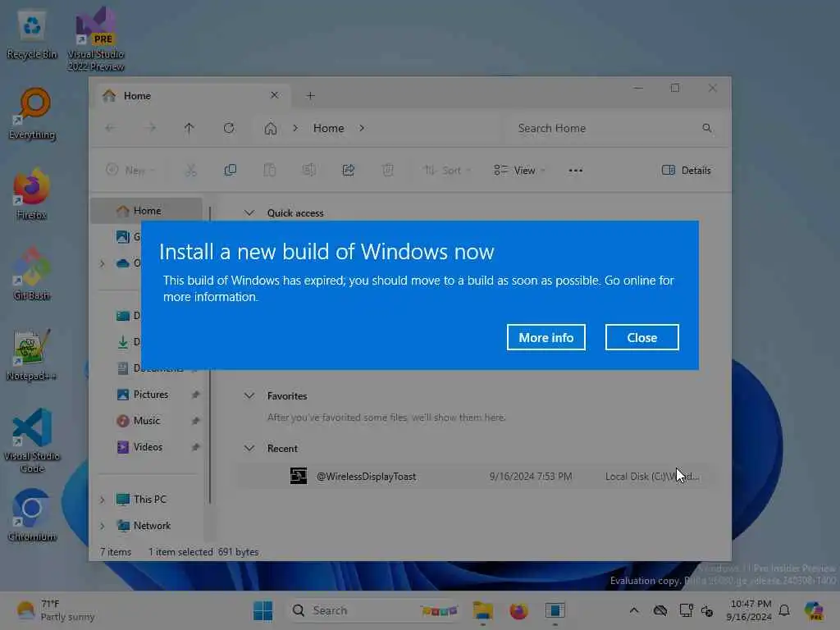Image resolution: width=840 pixels, height=630 pixels.
Task: Open Visual Studio 2022 Preview desktop icon
Action: point(96,39)
